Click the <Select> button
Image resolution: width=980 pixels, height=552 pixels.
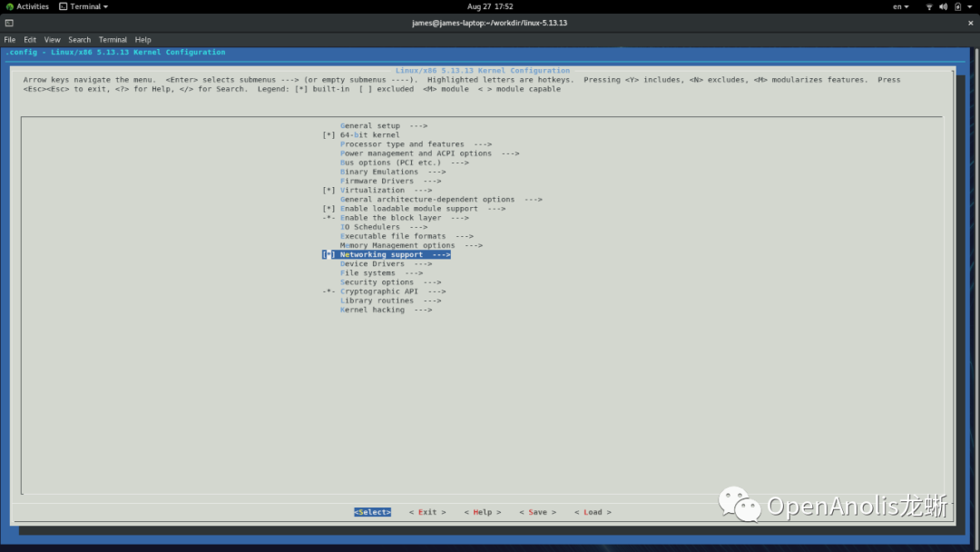tap(373, 512)
